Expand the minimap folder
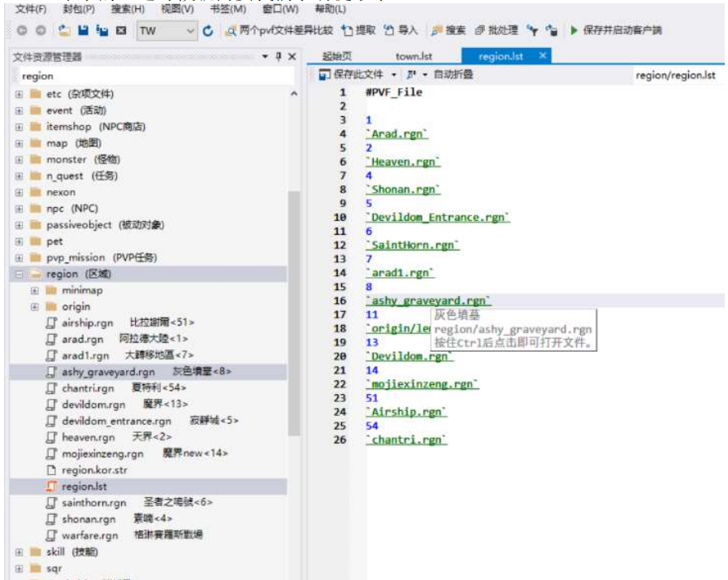The image size is (728, 580). click(35, 290)
